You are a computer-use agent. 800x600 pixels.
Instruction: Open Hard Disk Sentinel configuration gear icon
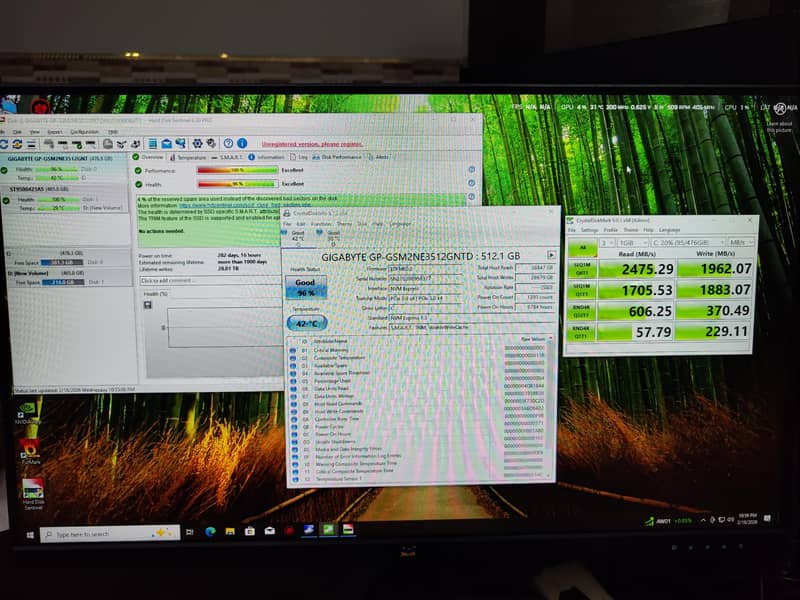tap(196, 142)
